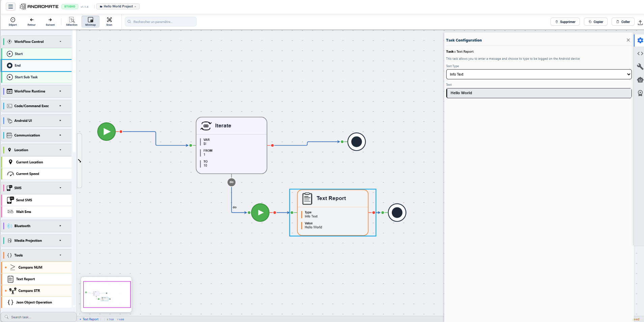
Task: Click the Départ toolbar icon
Action: click(x=13, y=22)
